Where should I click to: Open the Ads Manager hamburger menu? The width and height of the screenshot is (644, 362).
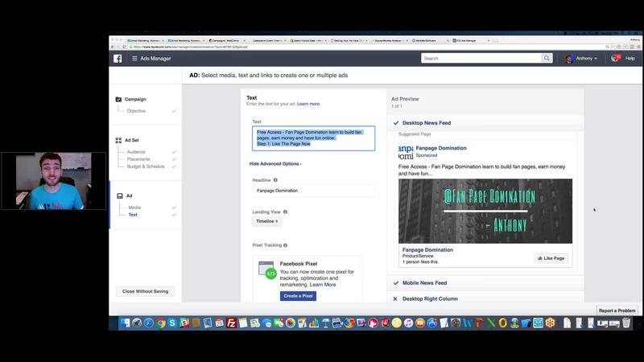(134, 59)
